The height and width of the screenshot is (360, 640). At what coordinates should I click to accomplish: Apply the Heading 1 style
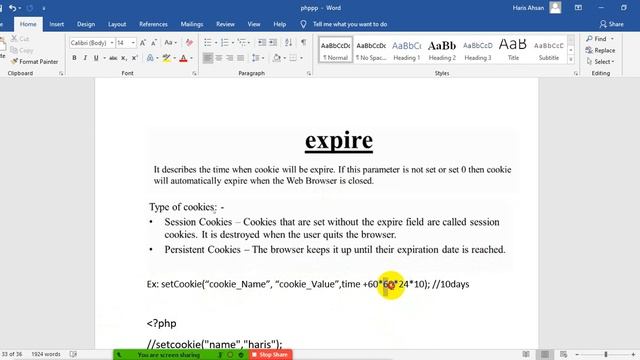tap(407, 50)
